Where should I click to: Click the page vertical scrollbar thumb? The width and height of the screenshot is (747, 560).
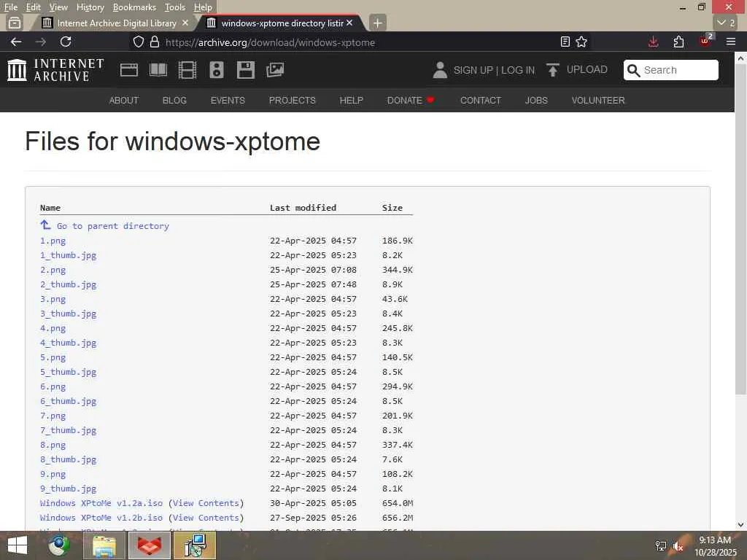pos(740,228)
